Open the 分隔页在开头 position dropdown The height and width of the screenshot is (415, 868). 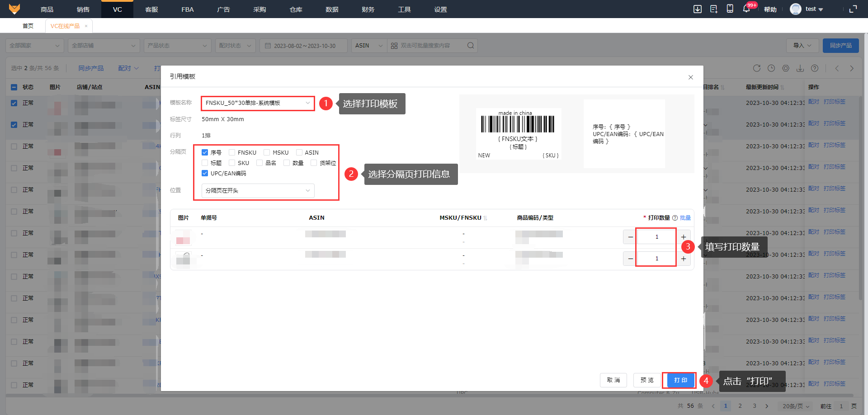tap(258, 191)
